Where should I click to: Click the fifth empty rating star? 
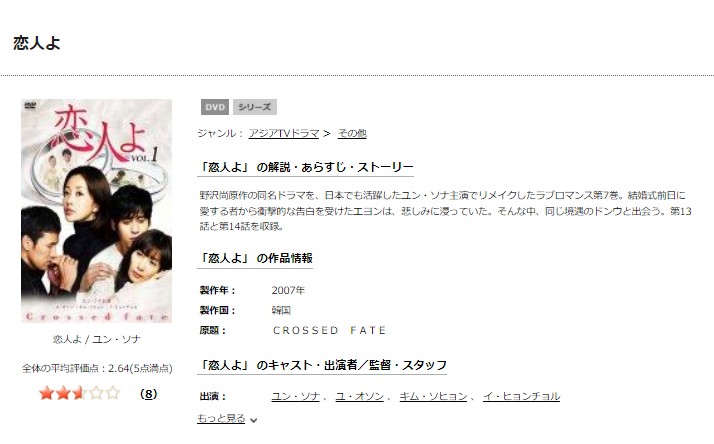pos(112,393)
